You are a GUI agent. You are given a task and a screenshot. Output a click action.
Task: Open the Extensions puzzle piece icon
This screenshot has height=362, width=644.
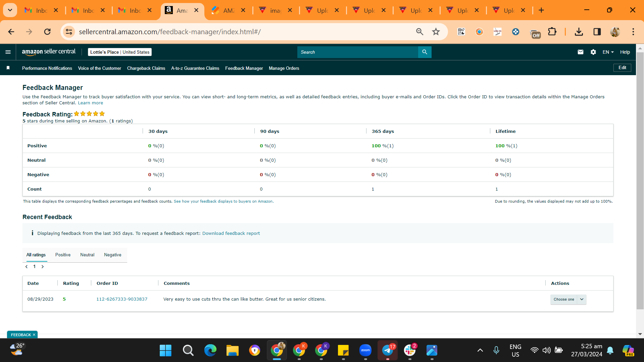(x=552, y=32)
